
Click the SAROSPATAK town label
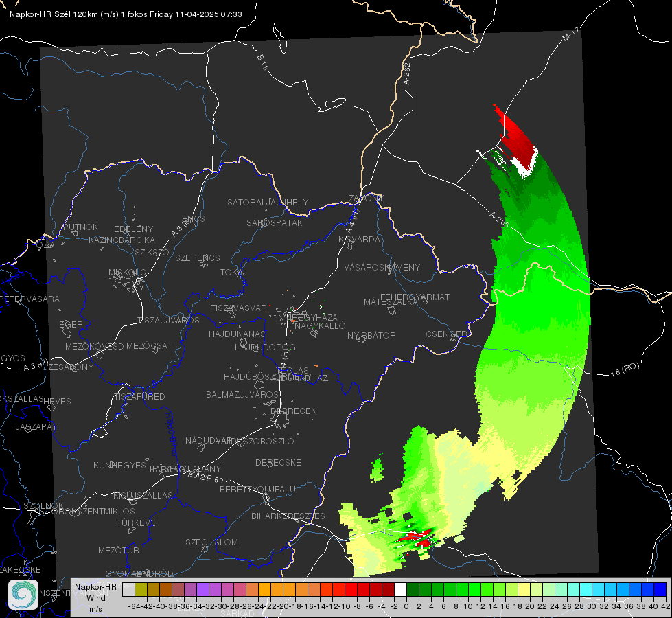(x=275, y=223)
